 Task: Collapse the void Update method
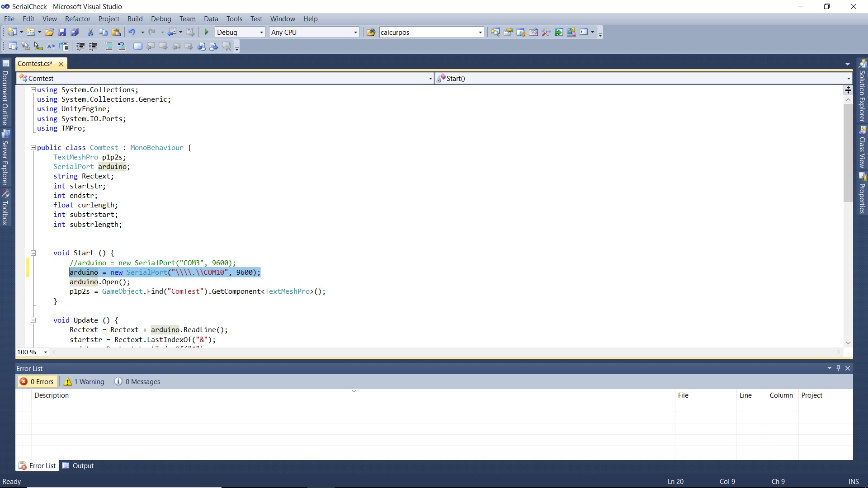point(33,320)
